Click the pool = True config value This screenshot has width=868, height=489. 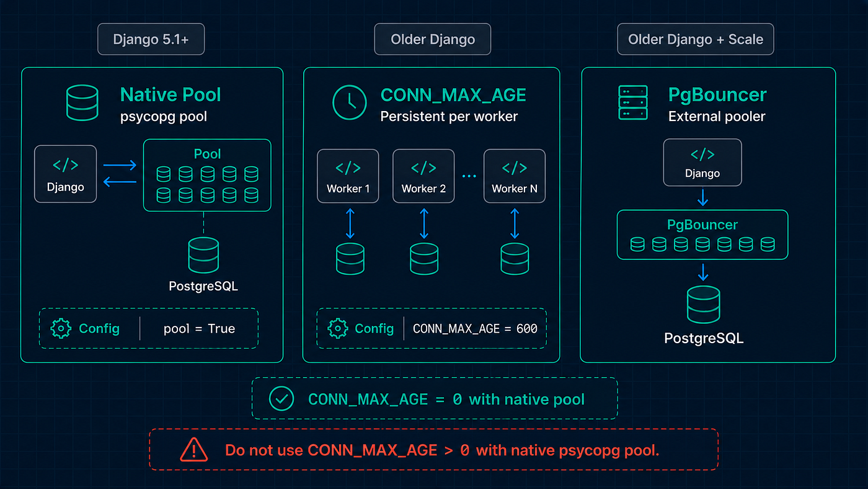[x=199, y=328]
